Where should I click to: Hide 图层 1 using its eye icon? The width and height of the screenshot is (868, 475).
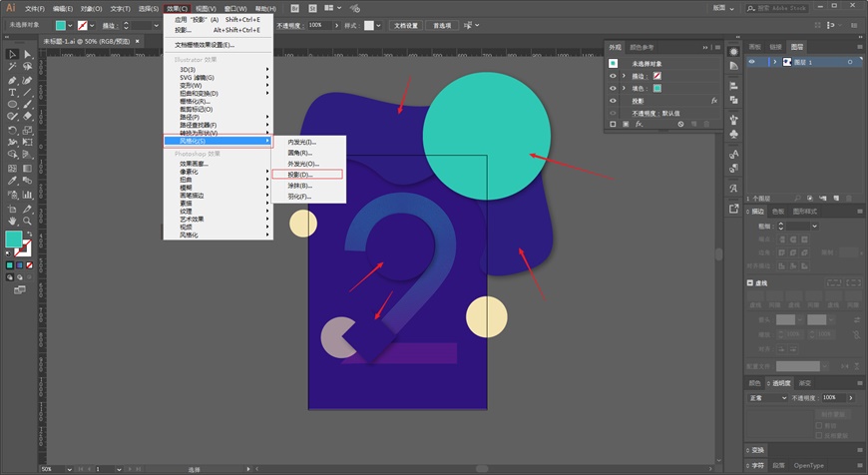pyautogui.click(x=751, y=62)
